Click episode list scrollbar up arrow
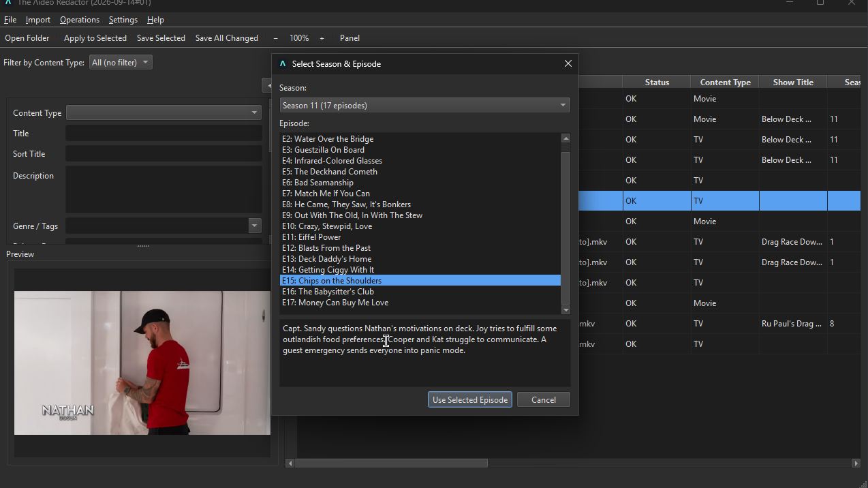 pyautogui.click(x=565, y=138)
